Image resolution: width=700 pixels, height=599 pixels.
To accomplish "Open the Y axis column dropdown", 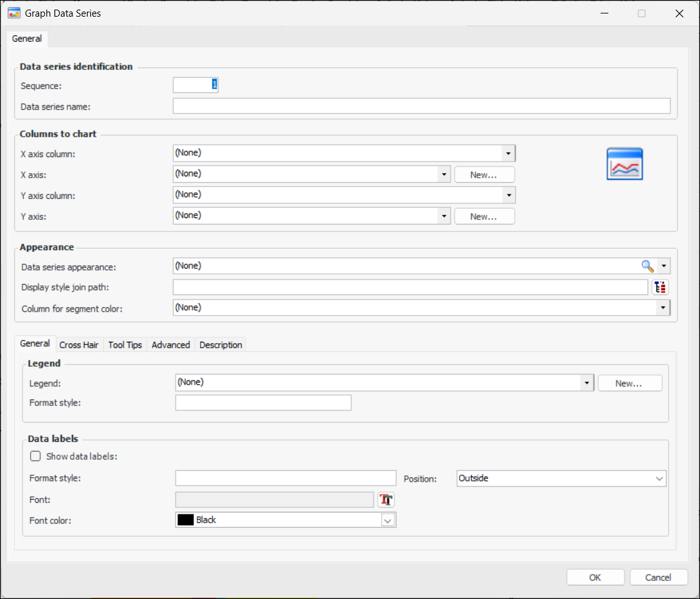I will [x=508, y=195].
